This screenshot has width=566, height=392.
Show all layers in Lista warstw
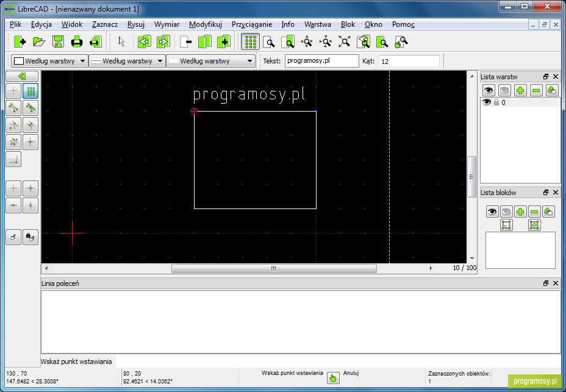click(489, 90)
